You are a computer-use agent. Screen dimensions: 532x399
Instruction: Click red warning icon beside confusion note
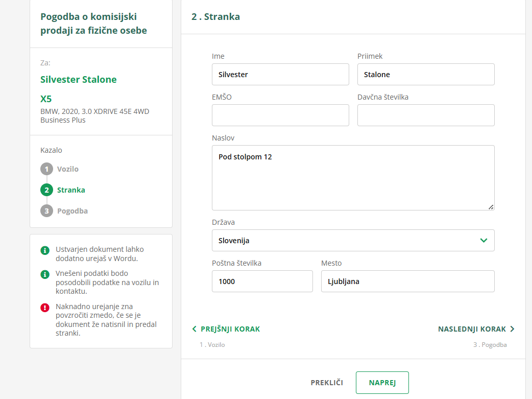[45, 308]
